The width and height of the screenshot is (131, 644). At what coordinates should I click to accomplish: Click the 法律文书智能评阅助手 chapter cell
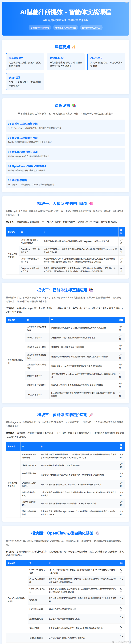[x=30, y=513]
